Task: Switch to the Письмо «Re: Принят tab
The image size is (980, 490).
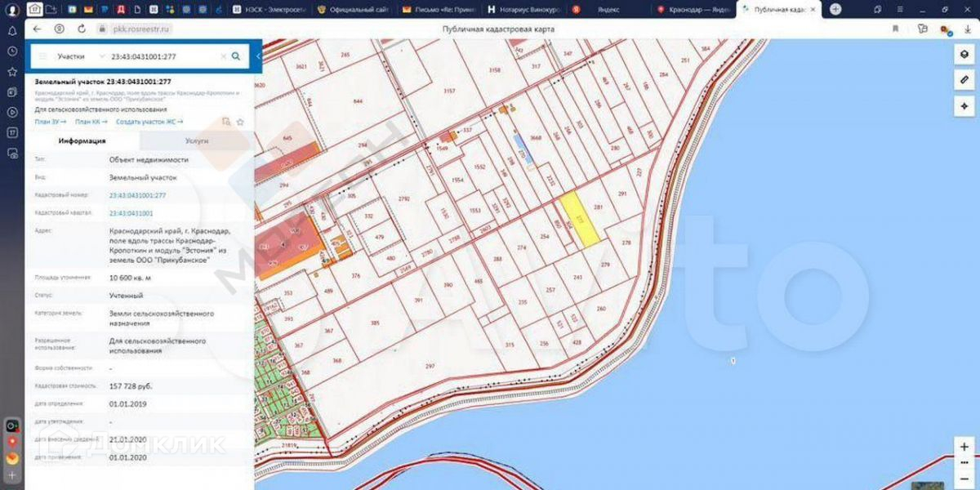Action: [438, 9]
